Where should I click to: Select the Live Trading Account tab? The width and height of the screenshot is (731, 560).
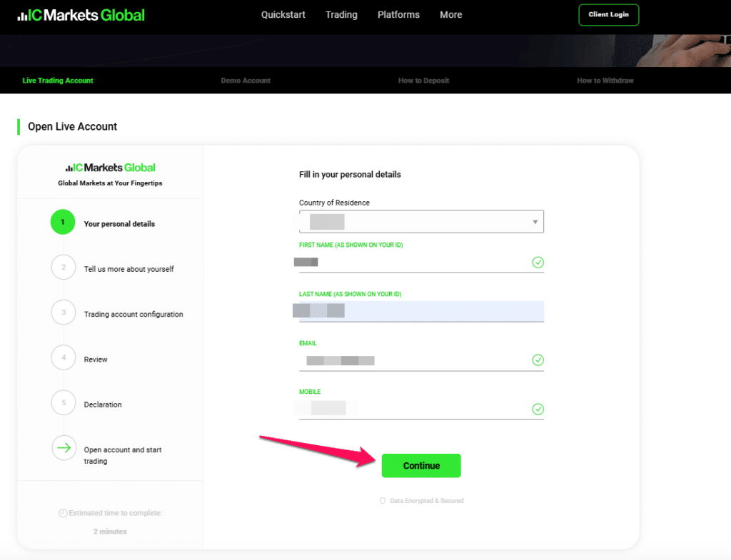coord(58,81)
